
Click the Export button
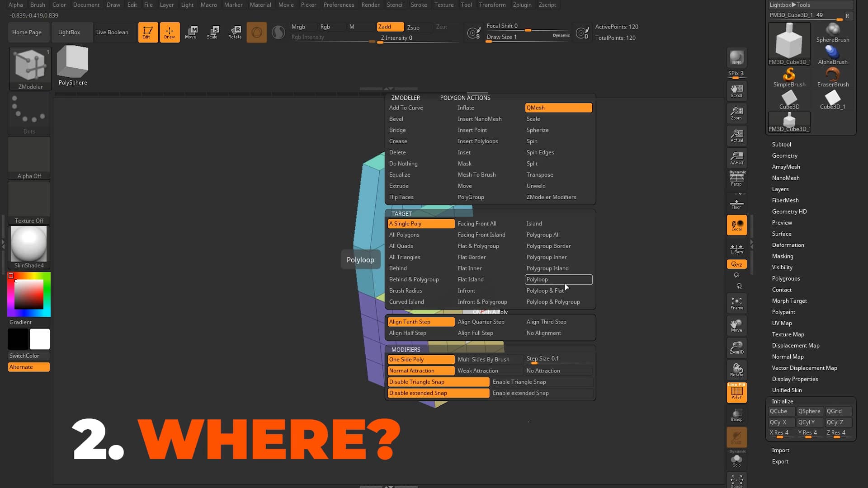pos(780,461)
